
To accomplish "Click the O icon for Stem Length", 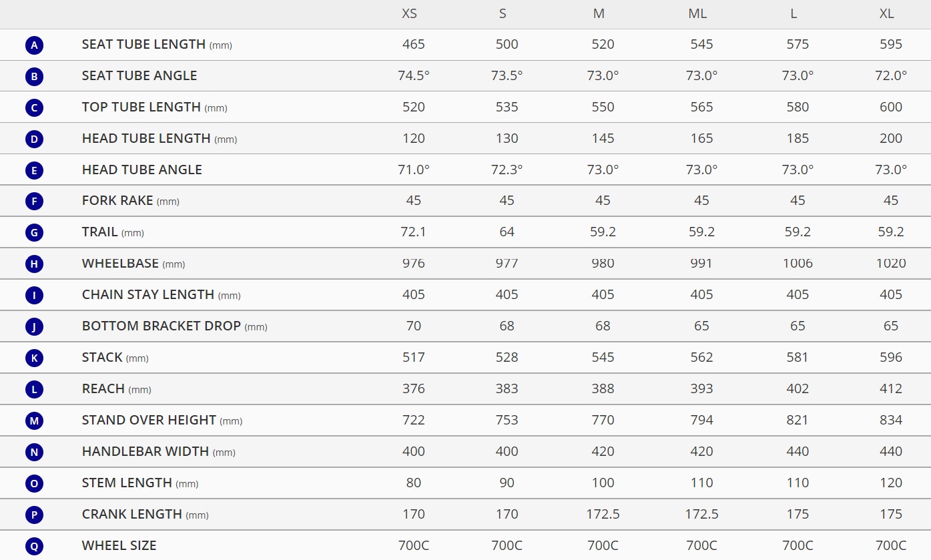I will click(34, 484).
